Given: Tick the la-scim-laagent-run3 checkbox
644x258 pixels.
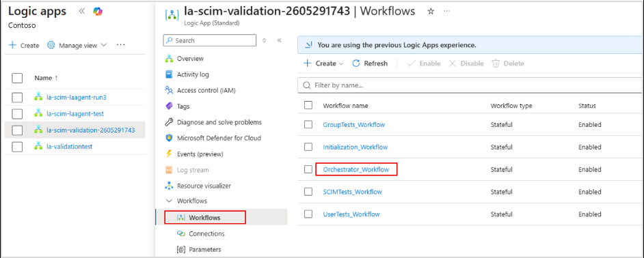Looking at the screenshot, I should click(17, 98).
